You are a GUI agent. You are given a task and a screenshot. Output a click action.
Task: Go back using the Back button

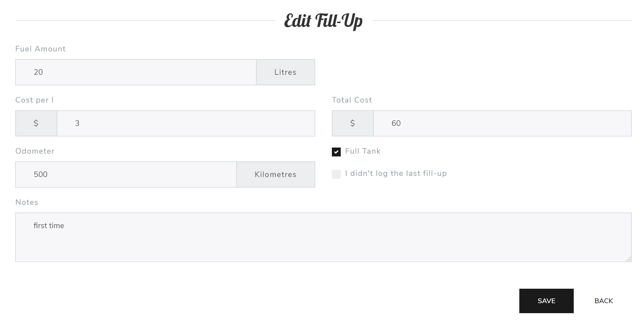603,301
